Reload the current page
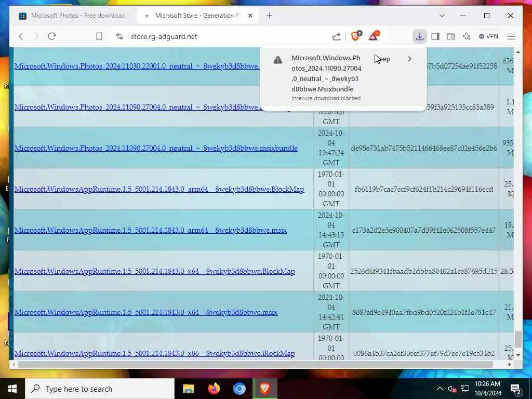 pos(51,36)
